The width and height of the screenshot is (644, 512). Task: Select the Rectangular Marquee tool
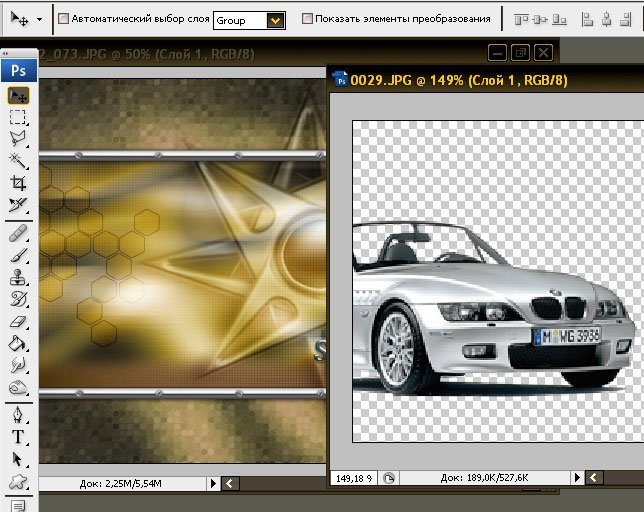18,117
